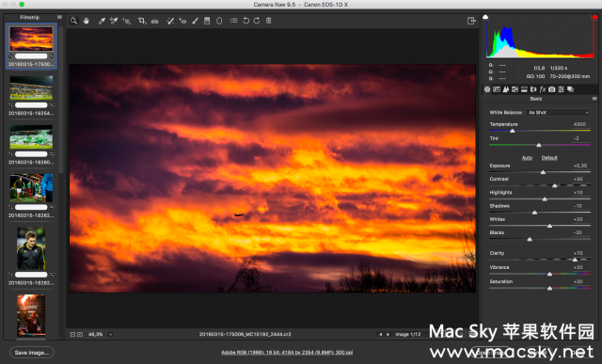
Task: Switch to the Tone Curve panel tab
Action: pyautogui.click(x=497, y=89)
